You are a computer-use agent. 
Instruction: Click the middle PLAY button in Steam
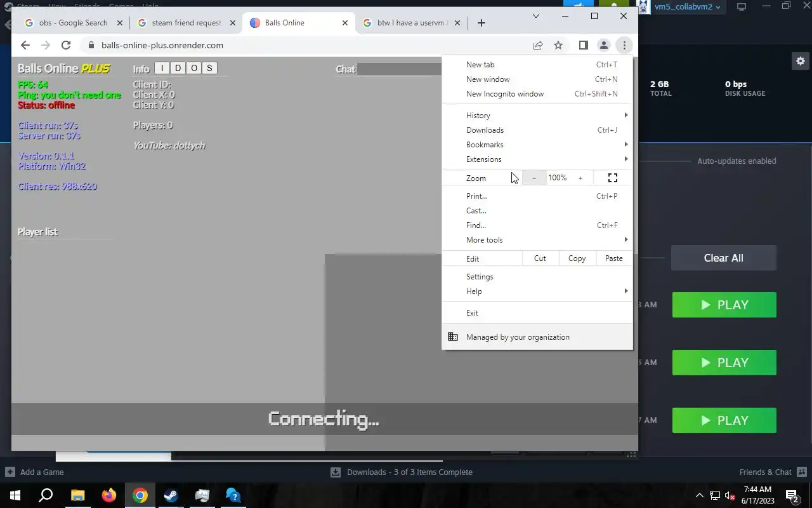tap(724, 363)
